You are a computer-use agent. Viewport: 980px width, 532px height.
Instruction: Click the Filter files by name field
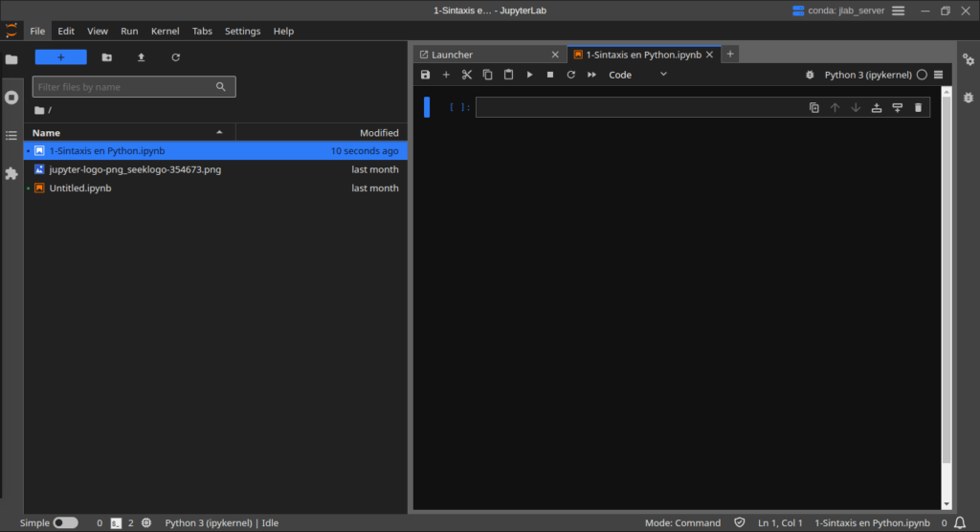[124, 87]
